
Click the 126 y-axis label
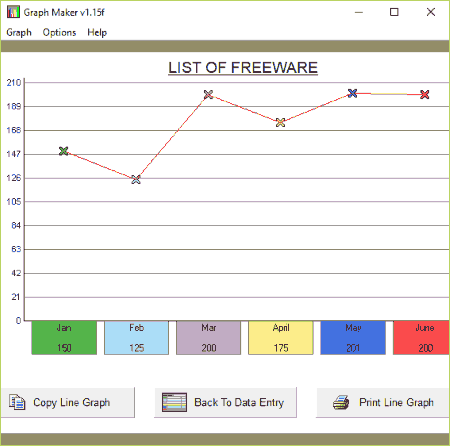tap(14, 178)
